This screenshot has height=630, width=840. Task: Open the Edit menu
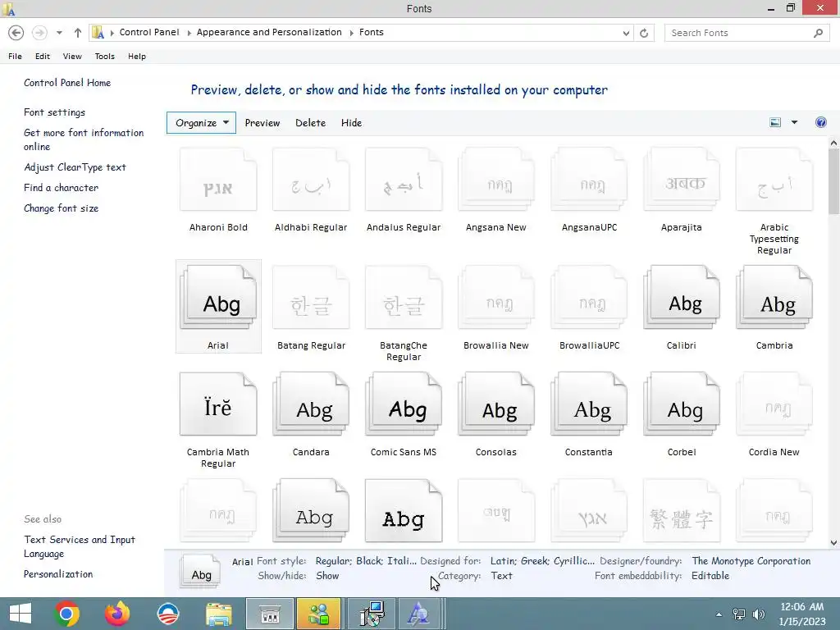[x=43, y=57]
